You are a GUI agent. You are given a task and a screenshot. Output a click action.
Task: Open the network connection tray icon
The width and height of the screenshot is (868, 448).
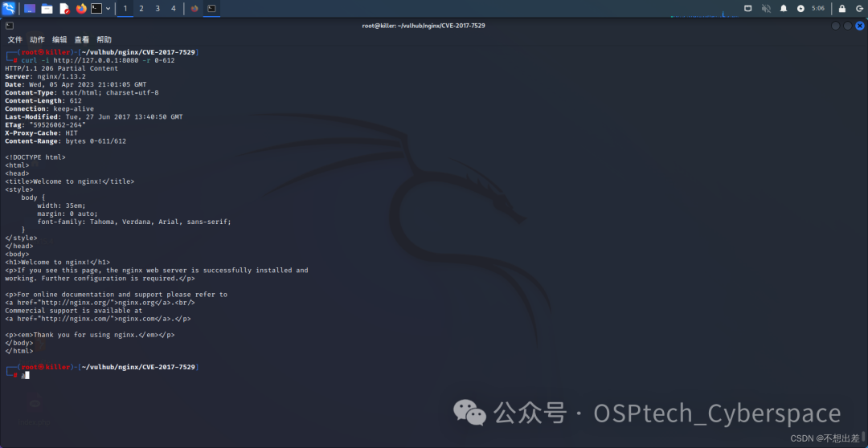748,8
